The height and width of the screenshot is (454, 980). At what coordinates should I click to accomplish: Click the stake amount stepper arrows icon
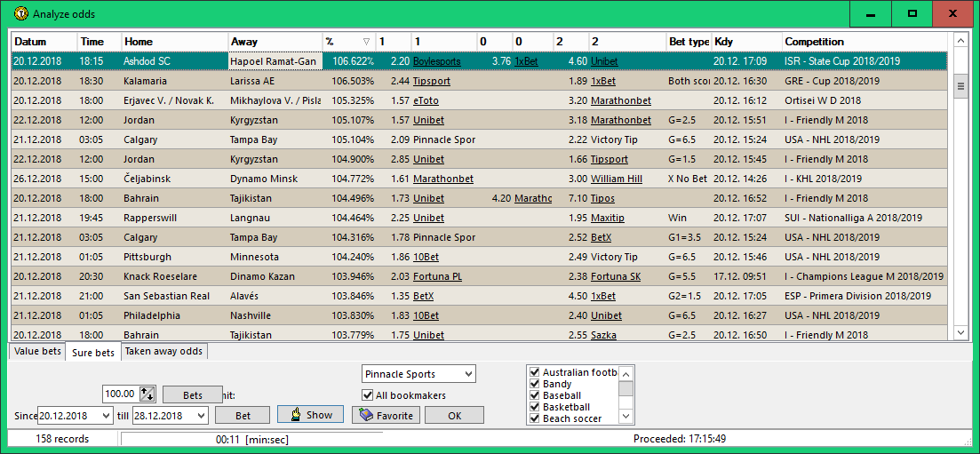point(147,394)
